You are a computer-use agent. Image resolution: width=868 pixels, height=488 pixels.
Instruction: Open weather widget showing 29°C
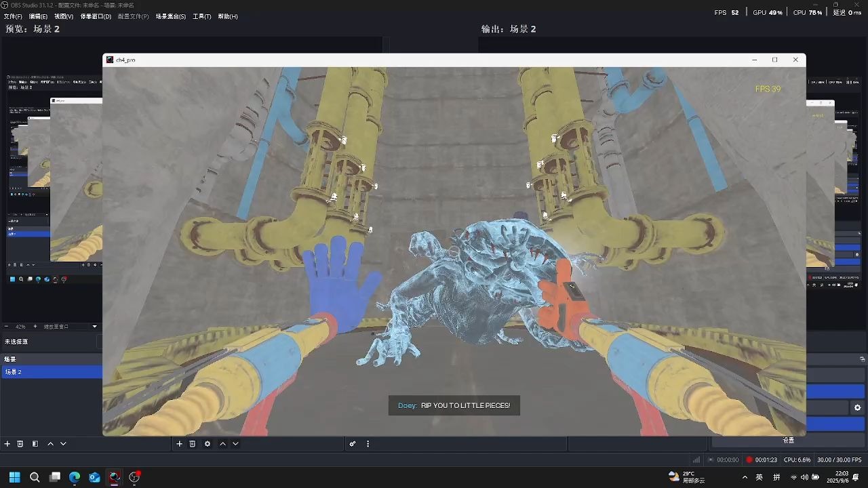coord(686,477)
